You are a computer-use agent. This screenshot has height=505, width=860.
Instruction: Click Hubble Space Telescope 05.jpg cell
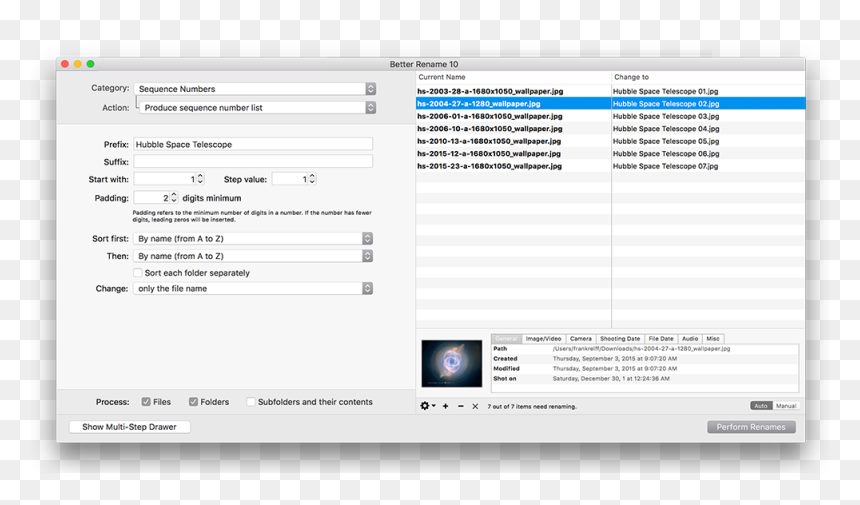click(x=708, y=141)
